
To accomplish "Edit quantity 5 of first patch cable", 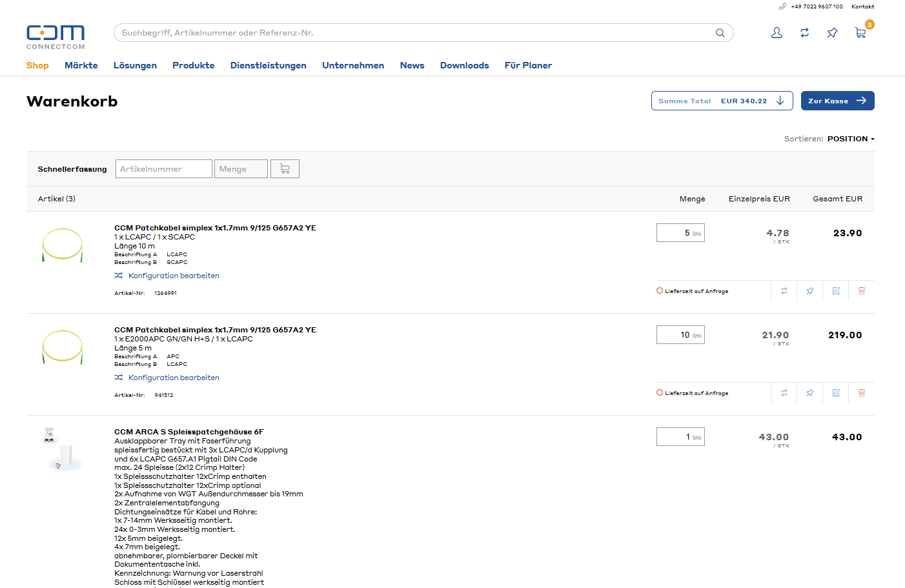I will (680, 233).
